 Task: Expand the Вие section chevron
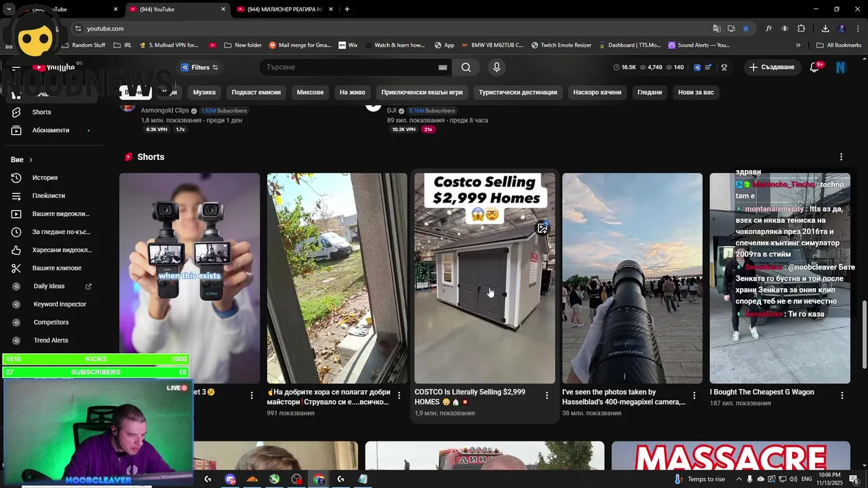pos(31,160)
